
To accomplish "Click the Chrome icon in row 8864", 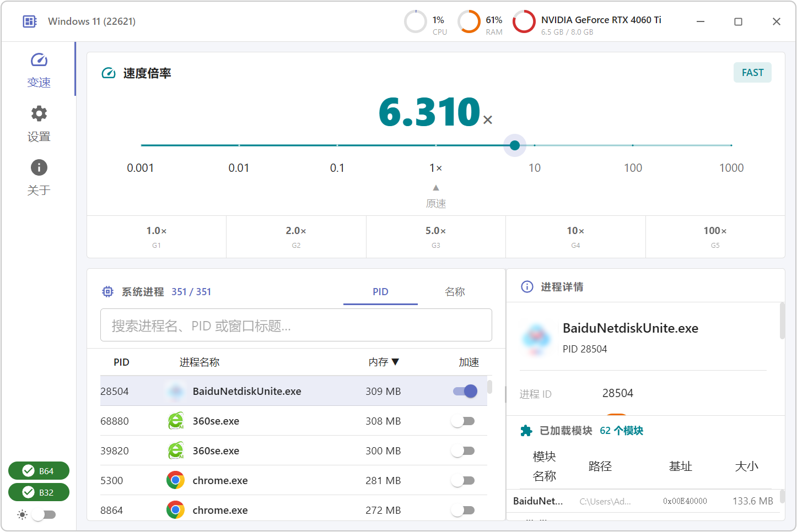I will pos(176,511).
